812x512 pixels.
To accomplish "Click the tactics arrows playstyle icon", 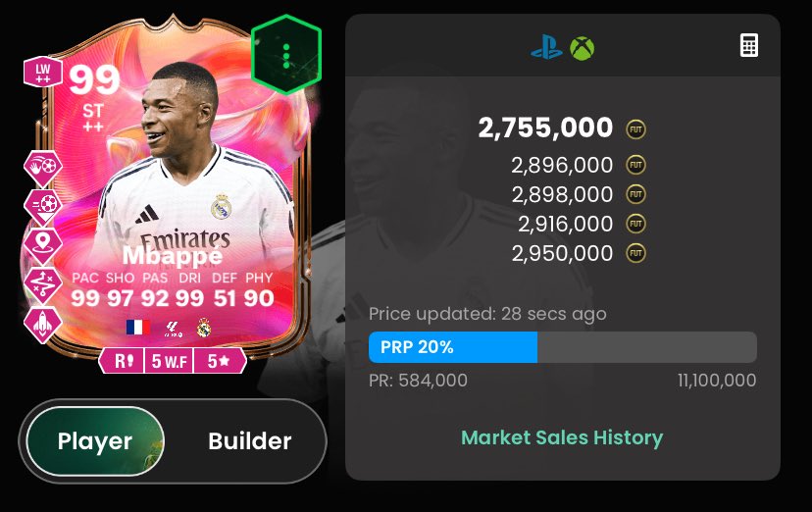I will click(x=43, y=284).
